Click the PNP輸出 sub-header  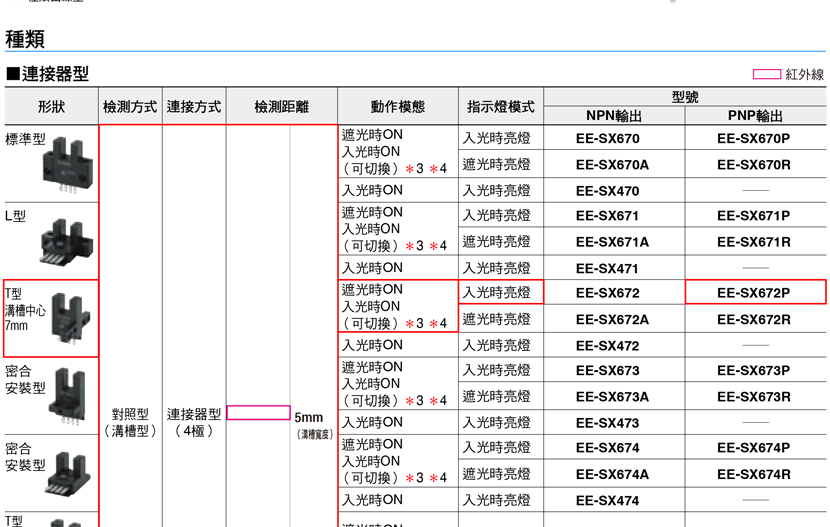click(x=755, y=116)
